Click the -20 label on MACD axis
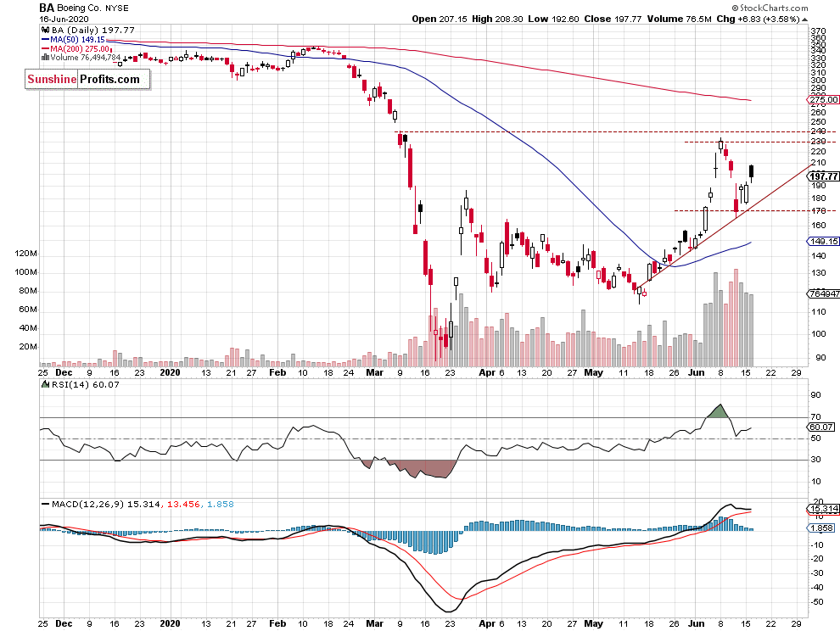 817,559
